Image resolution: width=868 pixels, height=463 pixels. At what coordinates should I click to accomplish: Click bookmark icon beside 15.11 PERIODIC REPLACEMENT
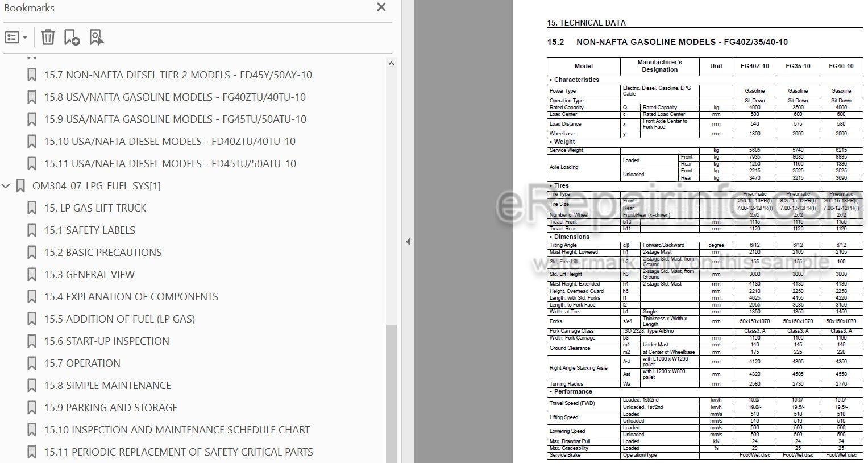coord(32,452)
